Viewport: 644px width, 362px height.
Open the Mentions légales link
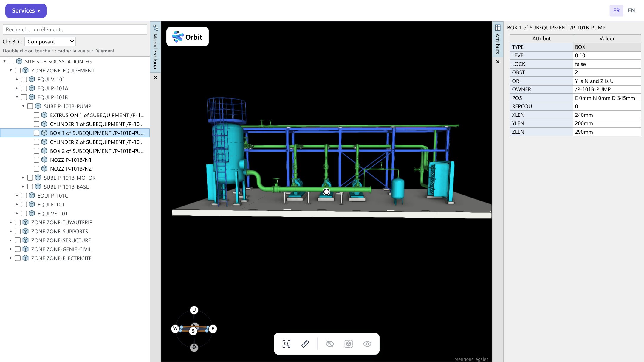click(x=471, y=359)
